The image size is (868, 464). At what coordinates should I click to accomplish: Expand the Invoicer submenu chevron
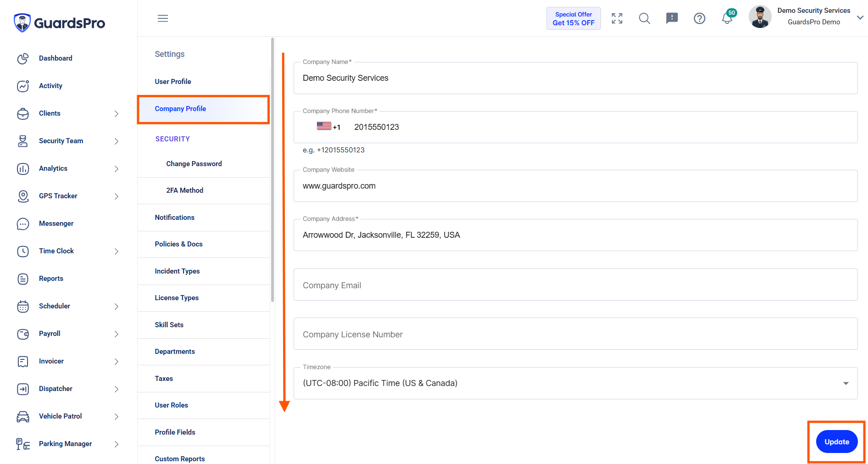tap(117, 362)
